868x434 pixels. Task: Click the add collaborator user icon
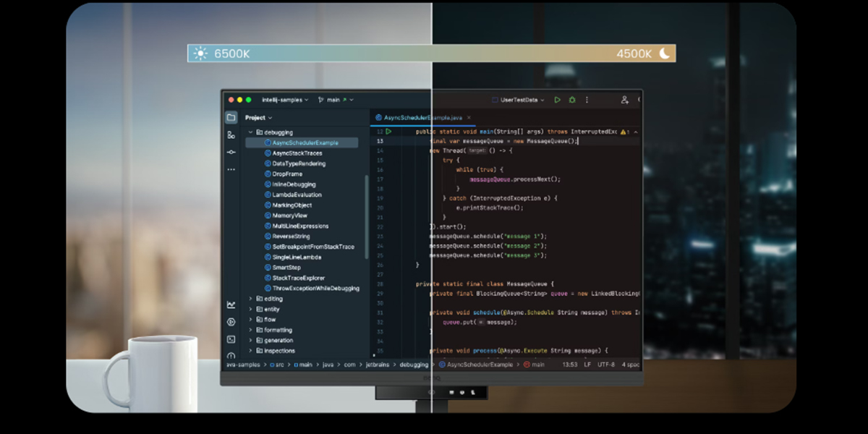(624, 100)
